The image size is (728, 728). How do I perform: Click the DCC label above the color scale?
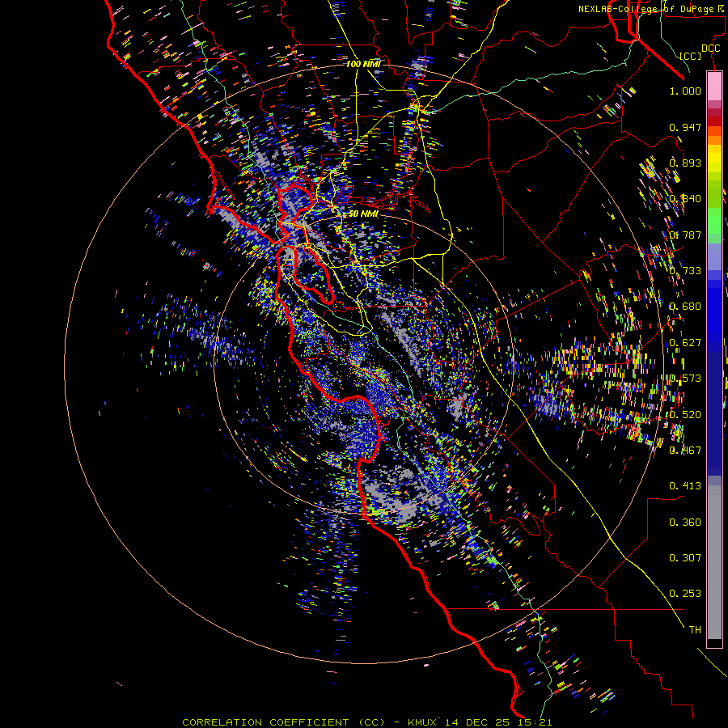710,48
